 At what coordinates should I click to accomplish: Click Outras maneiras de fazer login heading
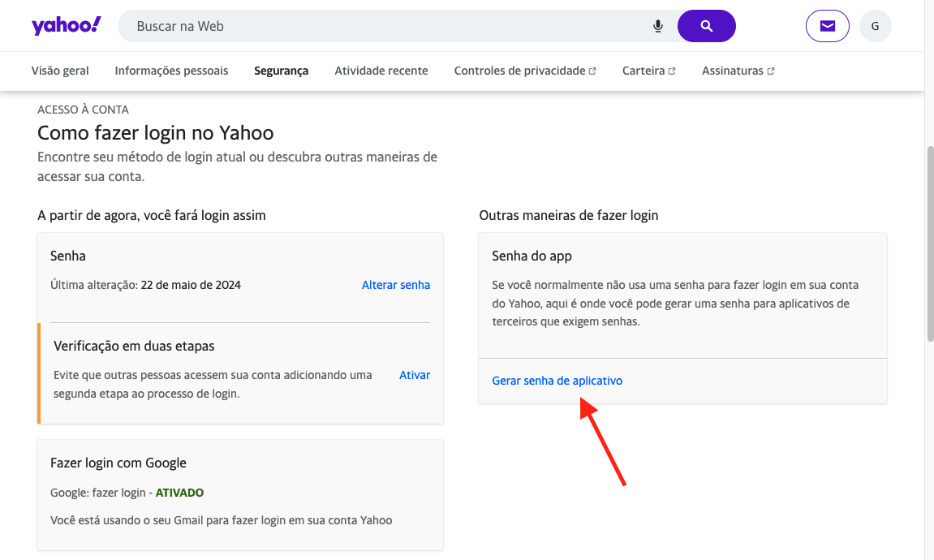coord(568,215)
